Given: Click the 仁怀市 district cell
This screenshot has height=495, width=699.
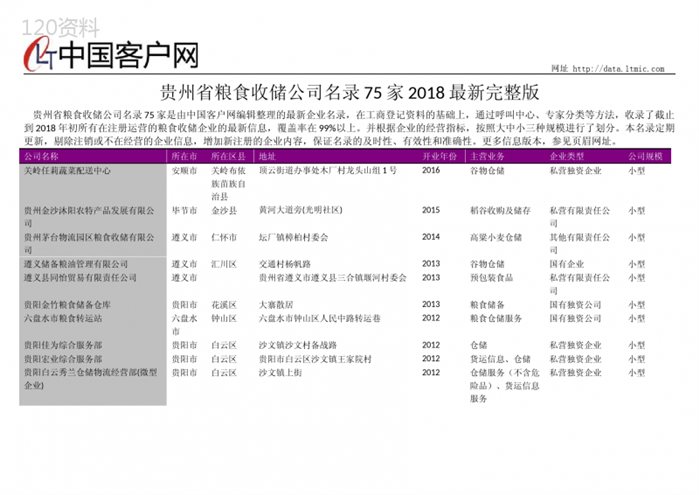Looking at the screenshot, I should coord(224,237).
